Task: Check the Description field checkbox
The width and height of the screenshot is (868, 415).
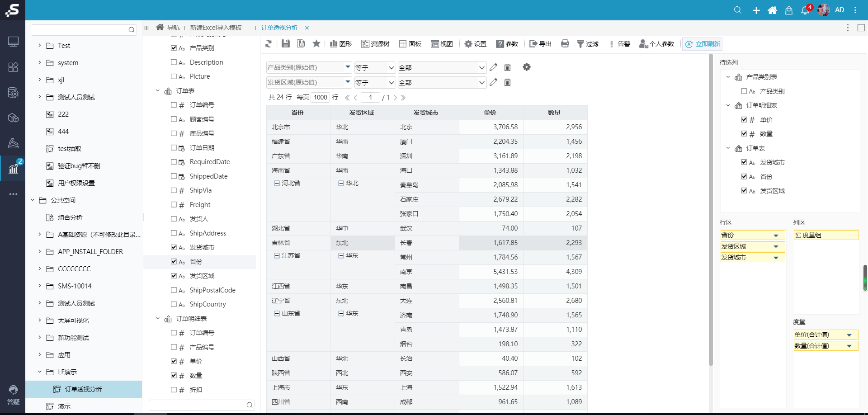Action: pyautogui.click(x=174, y=62)
